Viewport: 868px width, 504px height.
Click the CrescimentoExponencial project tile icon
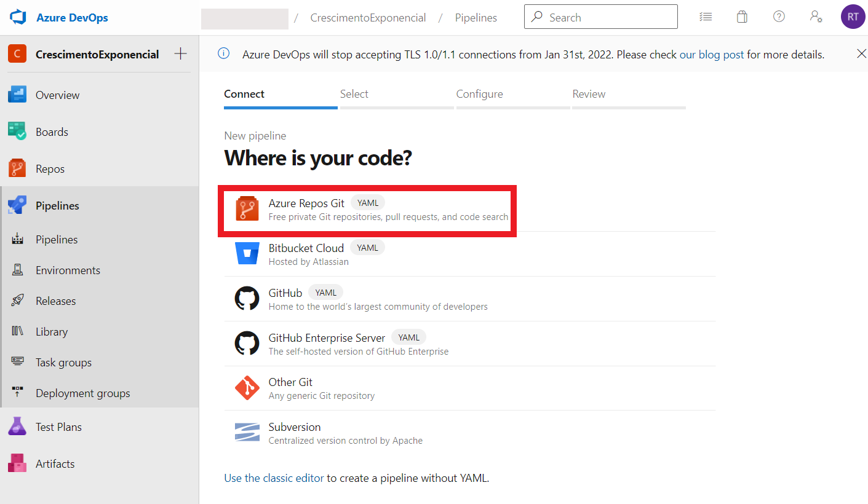17,54
